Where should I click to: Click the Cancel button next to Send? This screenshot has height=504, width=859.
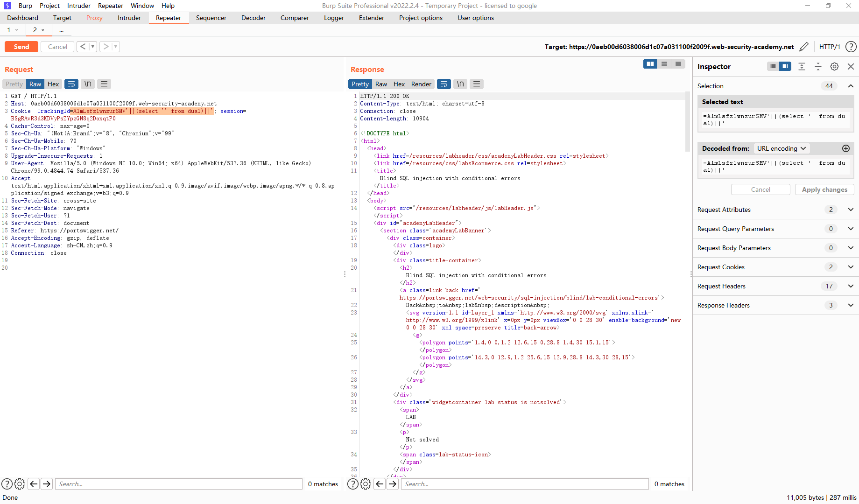pyautogui.click(x=57, y=47)
